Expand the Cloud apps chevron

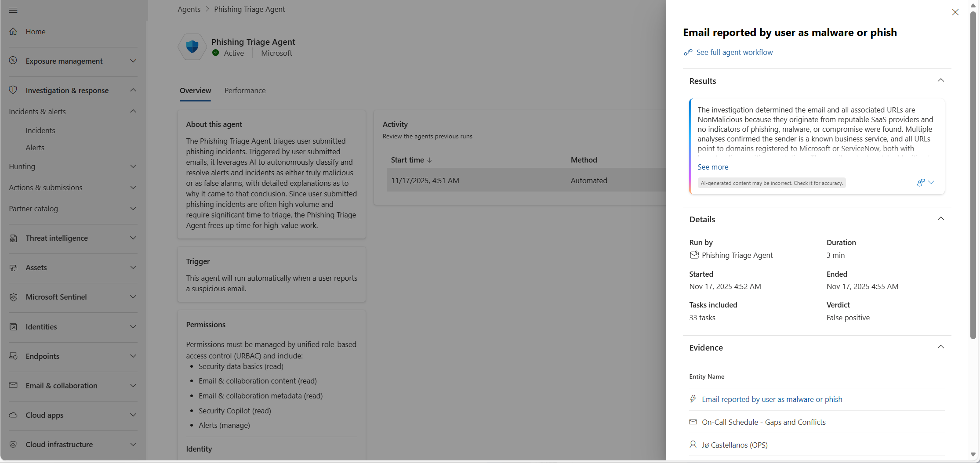point(133,415)
